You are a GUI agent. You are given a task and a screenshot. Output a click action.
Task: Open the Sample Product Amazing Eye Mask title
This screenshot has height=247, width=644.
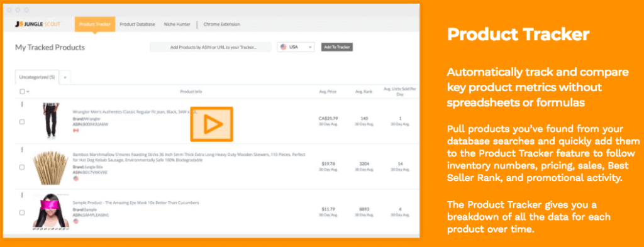tap(136, 202)
